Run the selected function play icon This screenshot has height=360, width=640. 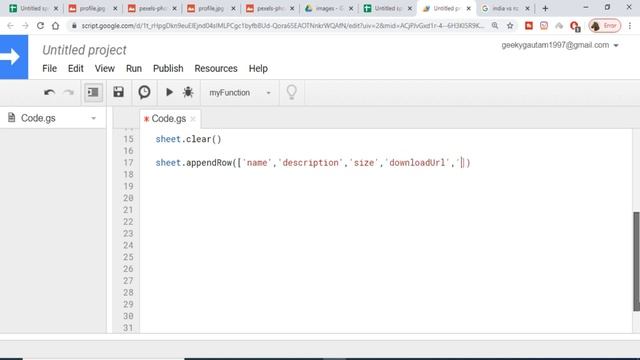(169, 92)
